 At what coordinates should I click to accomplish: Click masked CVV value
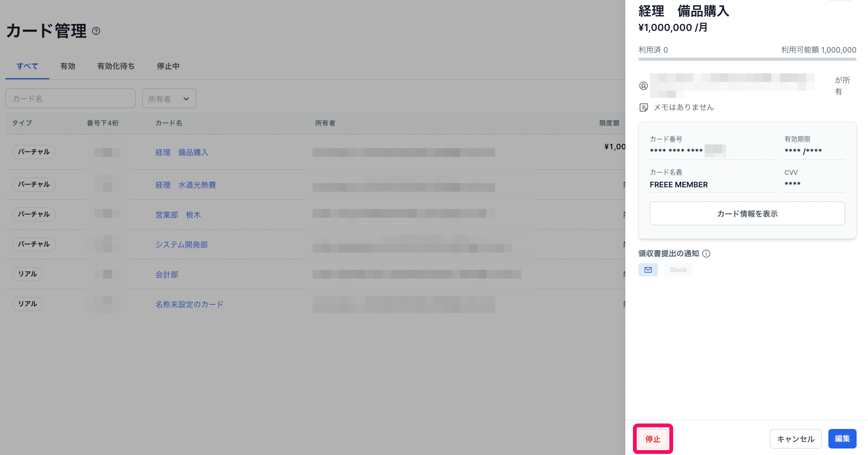[x=793, y=184]
